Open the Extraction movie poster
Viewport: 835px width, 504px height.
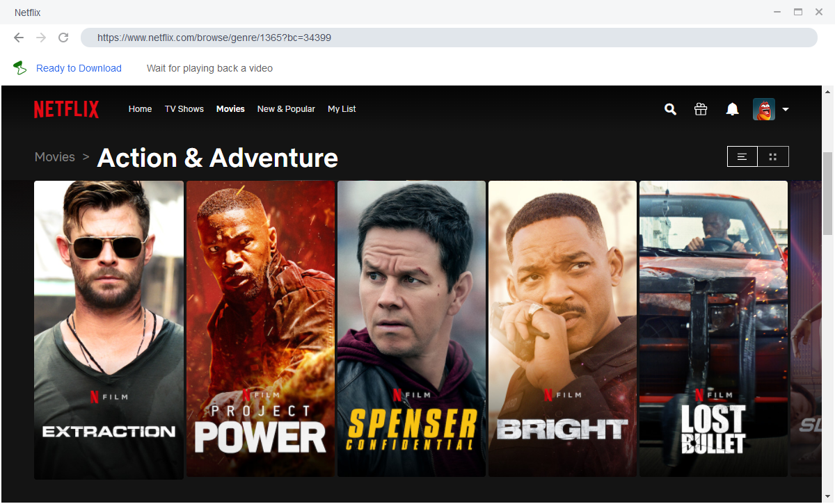[109, 330]
